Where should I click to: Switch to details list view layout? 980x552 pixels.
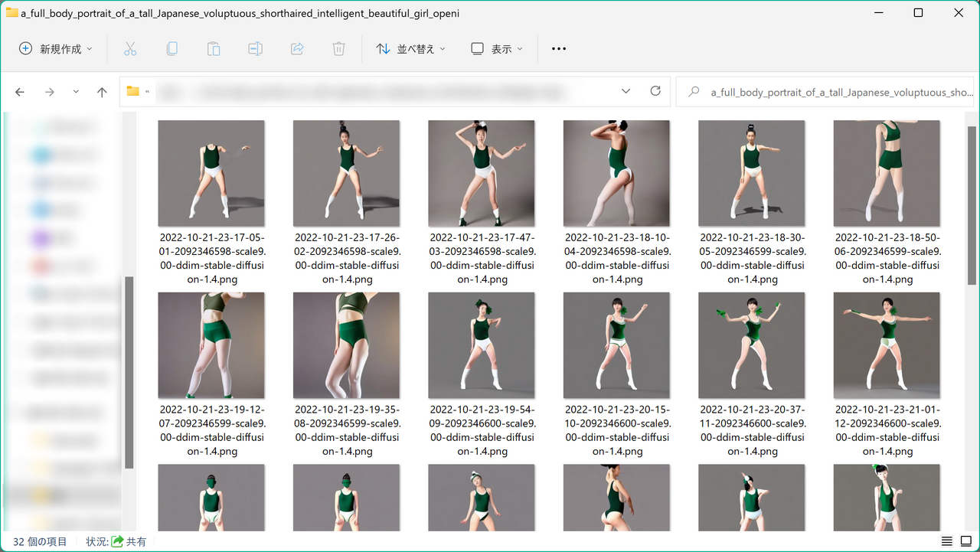[x=947, y=541]
